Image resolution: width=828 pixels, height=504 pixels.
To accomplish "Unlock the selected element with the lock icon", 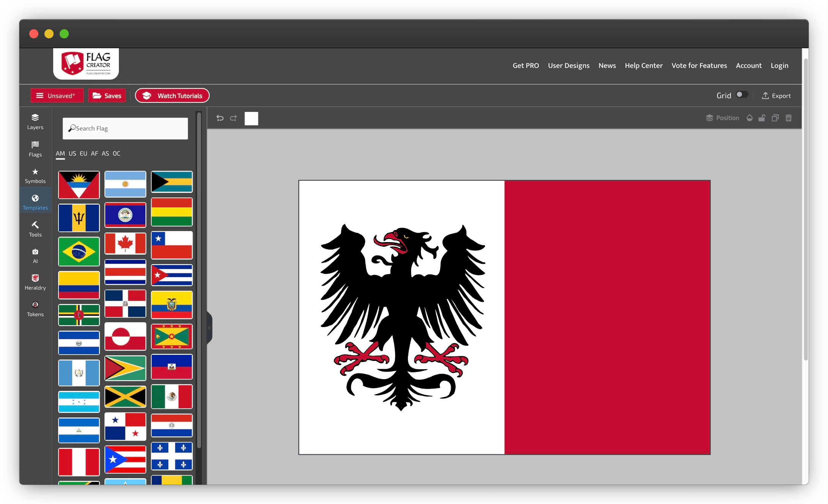I will [762, 118].
